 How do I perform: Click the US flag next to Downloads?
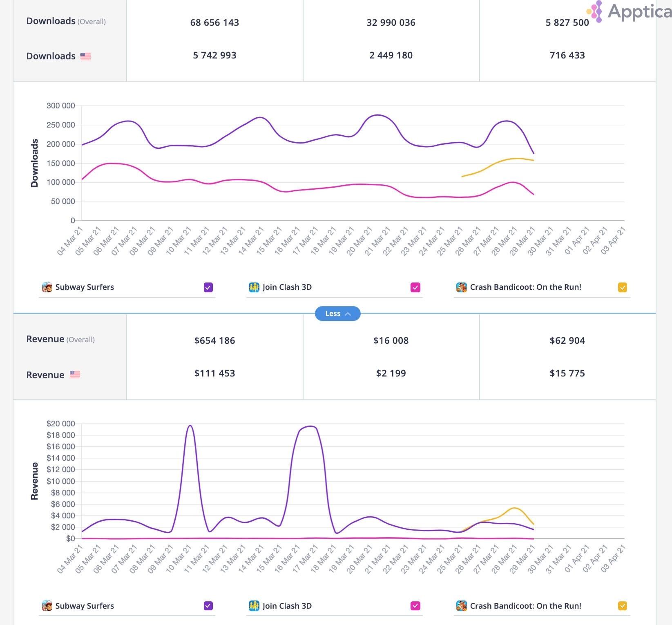click(86, 56)
